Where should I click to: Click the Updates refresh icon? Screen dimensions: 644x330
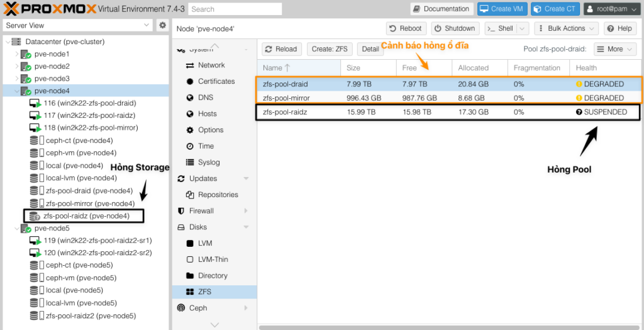181,179
